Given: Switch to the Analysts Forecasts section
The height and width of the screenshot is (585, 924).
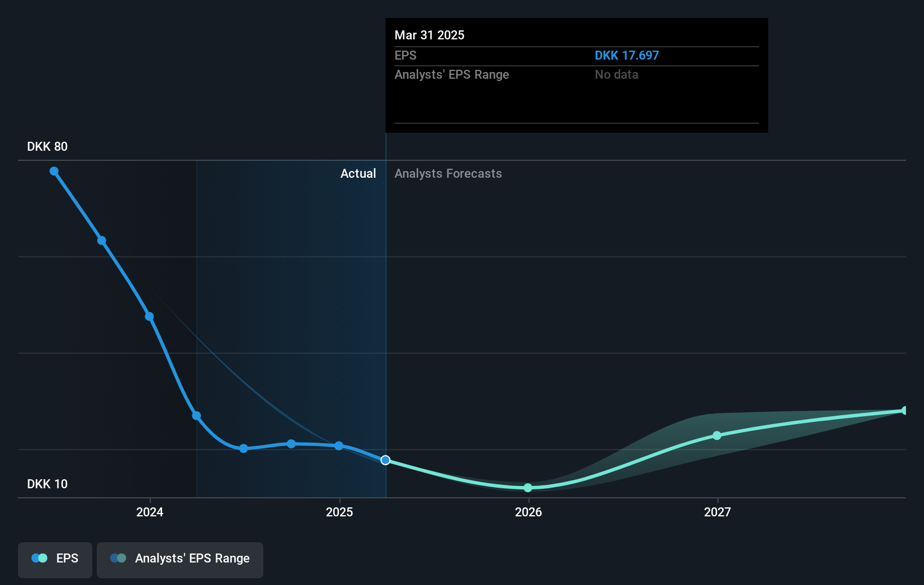Looking at the screenshot, I should coord(448,173).
